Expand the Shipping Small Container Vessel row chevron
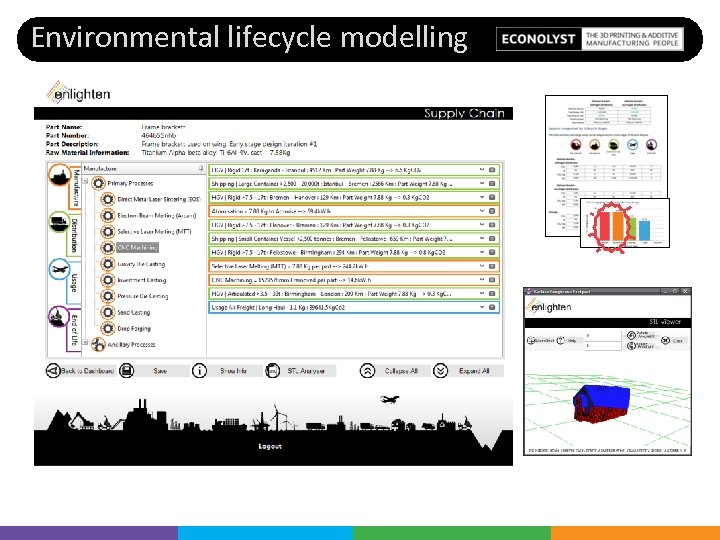This screenshot has height=540, width=720. [482, 239]
